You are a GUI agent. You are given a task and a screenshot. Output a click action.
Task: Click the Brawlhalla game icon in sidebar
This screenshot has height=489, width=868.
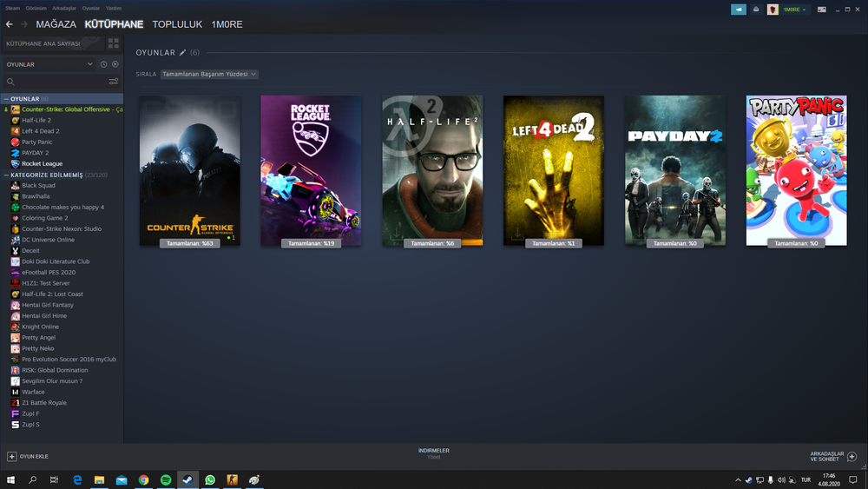click(16, 196)
